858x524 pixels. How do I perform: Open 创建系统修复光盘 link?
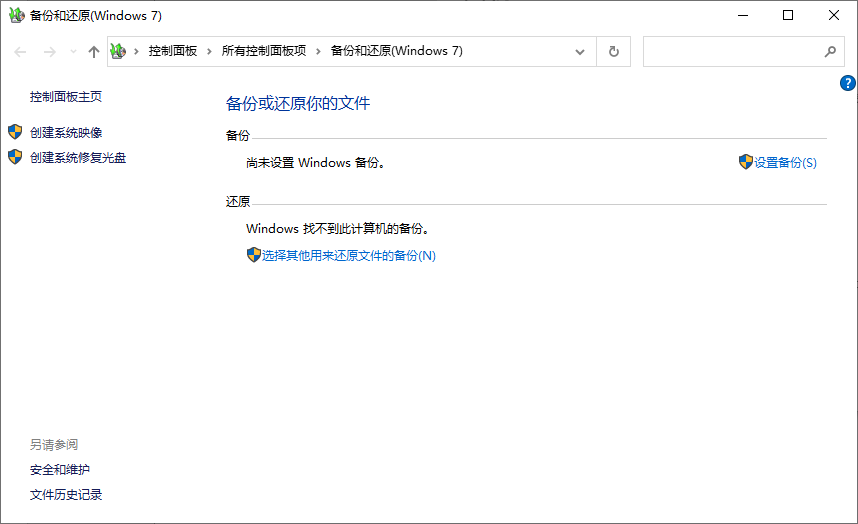click(x=78, y=158)
